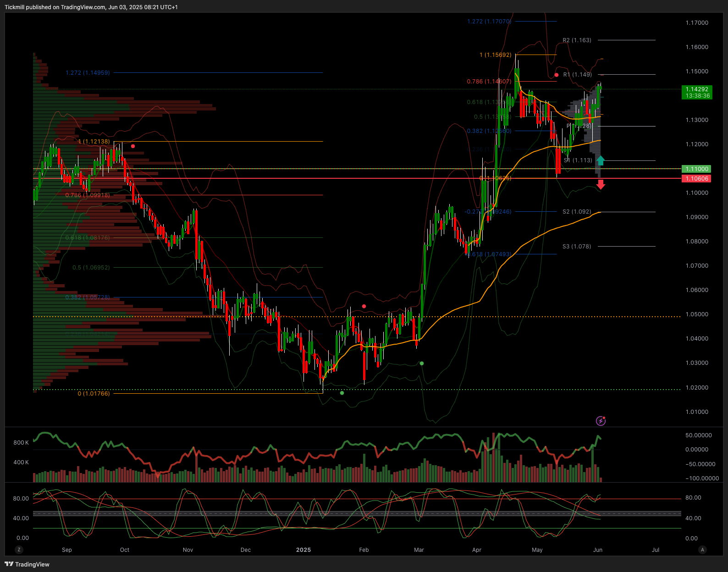Select the 1.272 (1.17070) Fibonacci label

pos(489,21)
